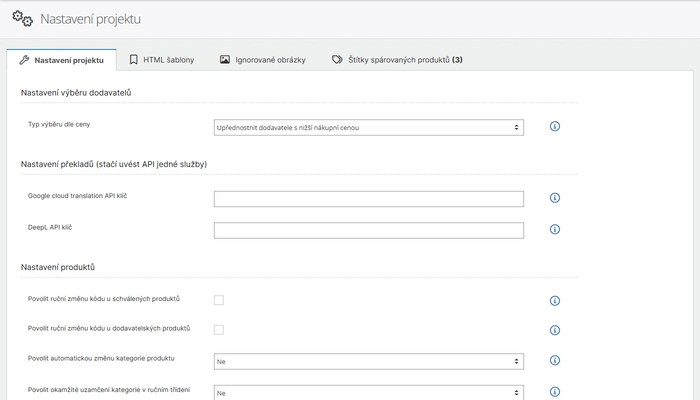Show info for ruční změna kódu dodavatelských produktů
700x400 pixels.
(x=554, y=330)
